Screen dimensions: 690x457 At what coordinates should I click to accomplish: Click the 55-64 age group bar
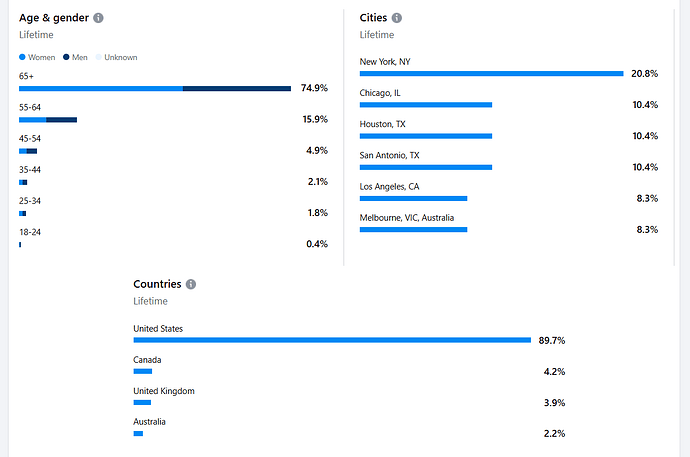(48, 120)
